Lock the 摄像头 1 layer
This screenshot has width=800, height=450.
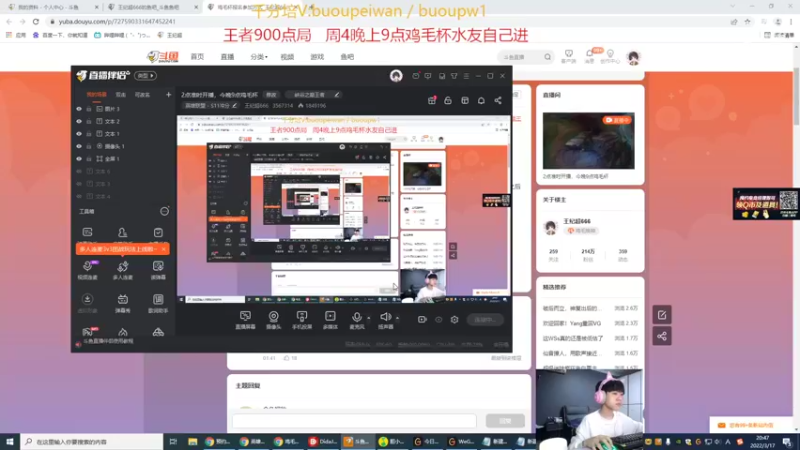[89, 146]
